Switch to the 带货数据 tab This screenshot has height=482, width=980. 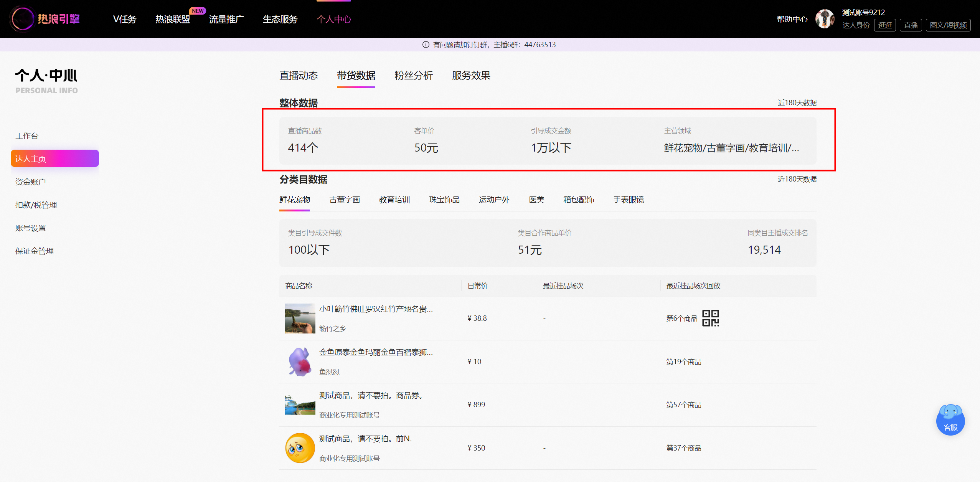pos(356,75)
